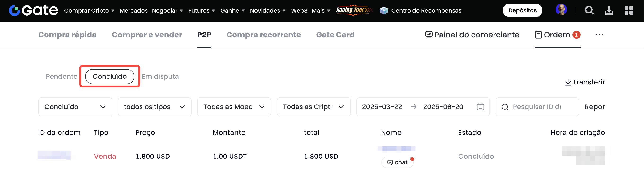Expand the todos os tipos dropdown
The height and width of the screenshot is (183, 644).
pos(155,107)
